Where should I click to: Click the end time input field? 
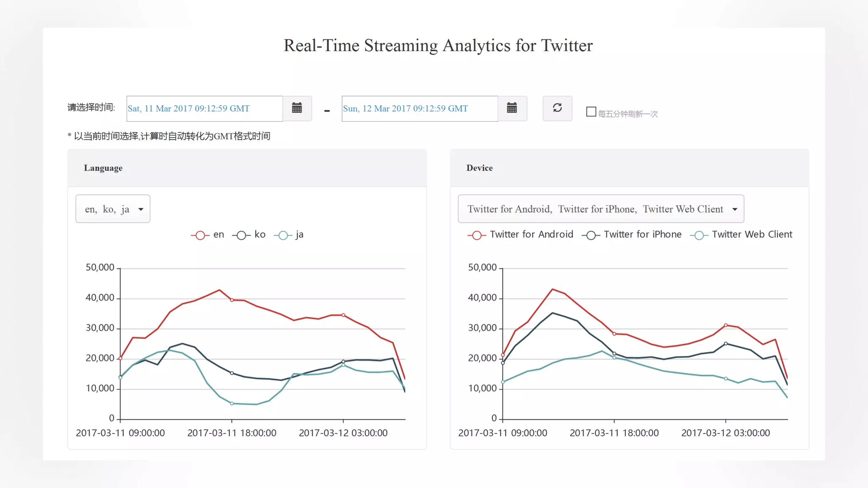[x=420, y=108]
